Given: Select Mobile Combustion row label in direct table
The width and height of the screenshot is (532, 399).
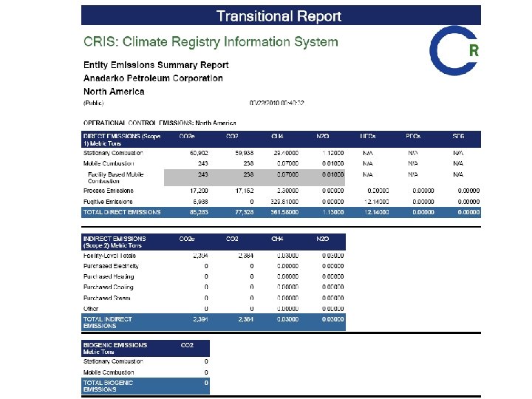Looking at the screenshot, I should point(109,163).
